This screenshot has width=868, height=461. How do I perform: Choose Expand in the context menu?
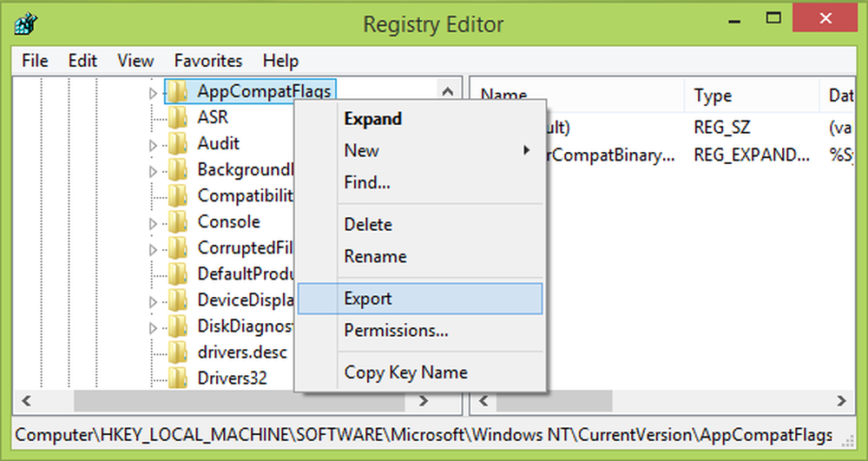coord(420,119)
